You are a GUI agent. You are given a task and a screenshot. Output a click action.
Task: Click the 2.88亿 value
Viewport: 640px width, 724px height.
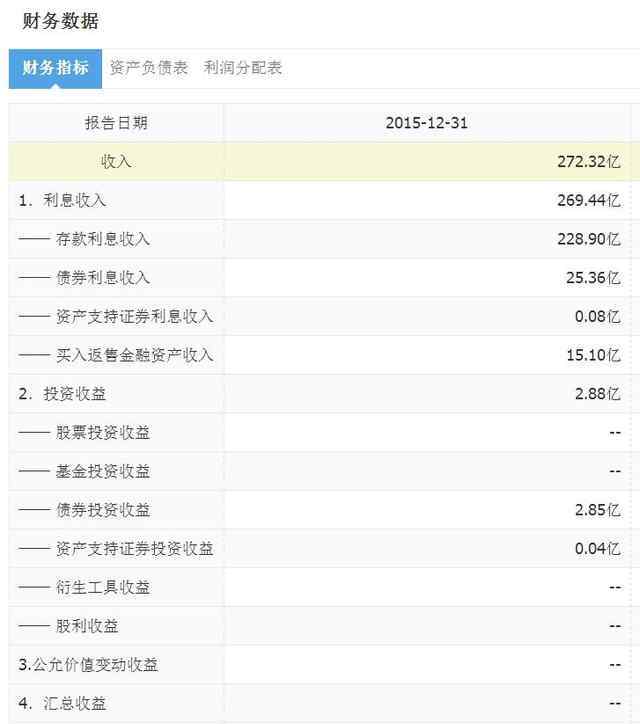[597, 394]
